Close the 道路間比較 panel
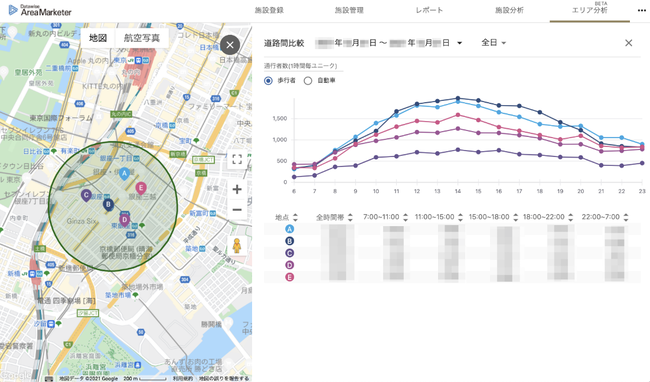This screenshot has height=382, width=650. [628, 43]
